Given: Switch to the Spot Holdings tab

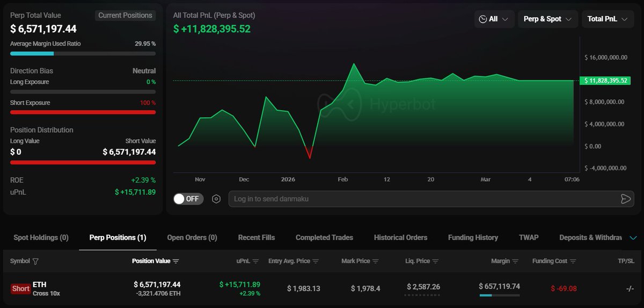Looking at the screenshot, I should 41,238.
